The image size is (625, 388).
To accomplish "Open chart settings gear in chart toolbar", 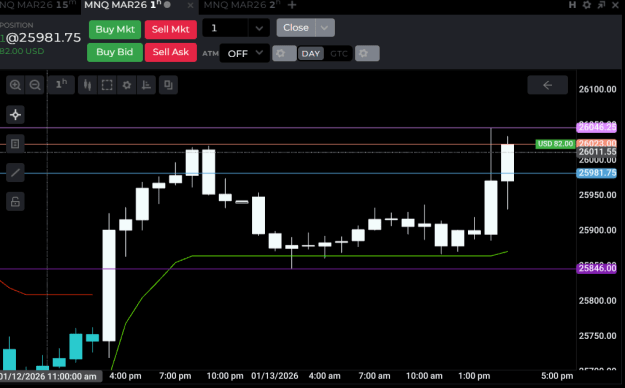I will point(127,85).
